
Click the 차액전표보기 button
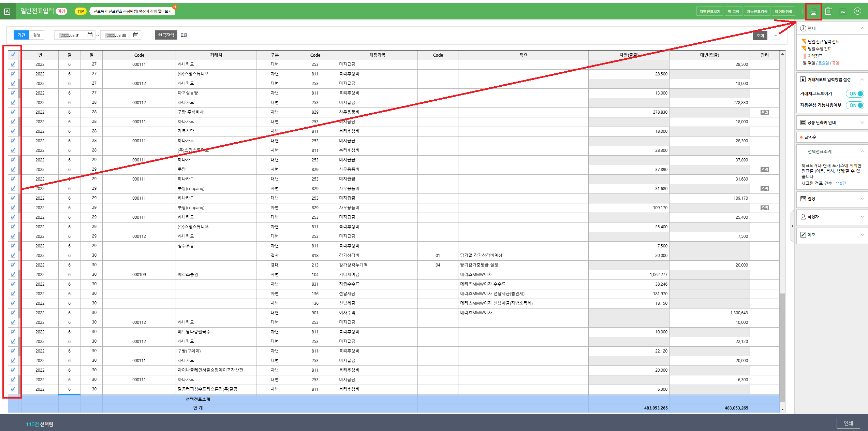709,12
